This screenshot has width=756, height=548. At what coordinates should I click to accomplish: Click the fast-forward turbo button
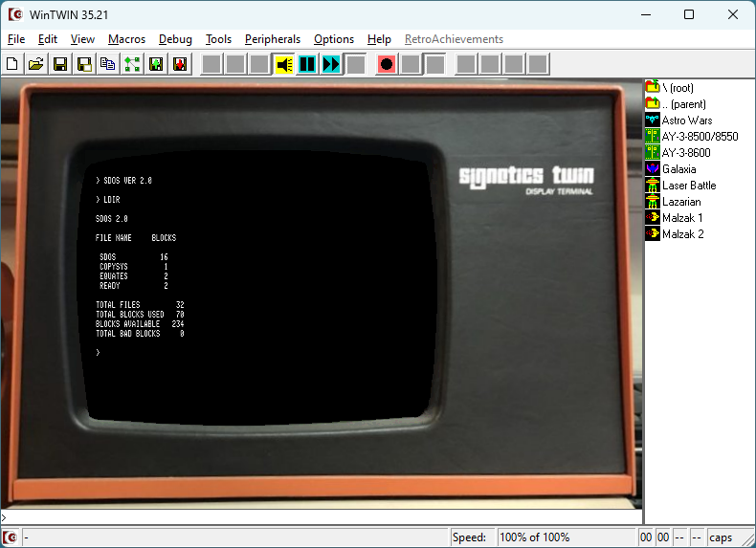(331, 64)
